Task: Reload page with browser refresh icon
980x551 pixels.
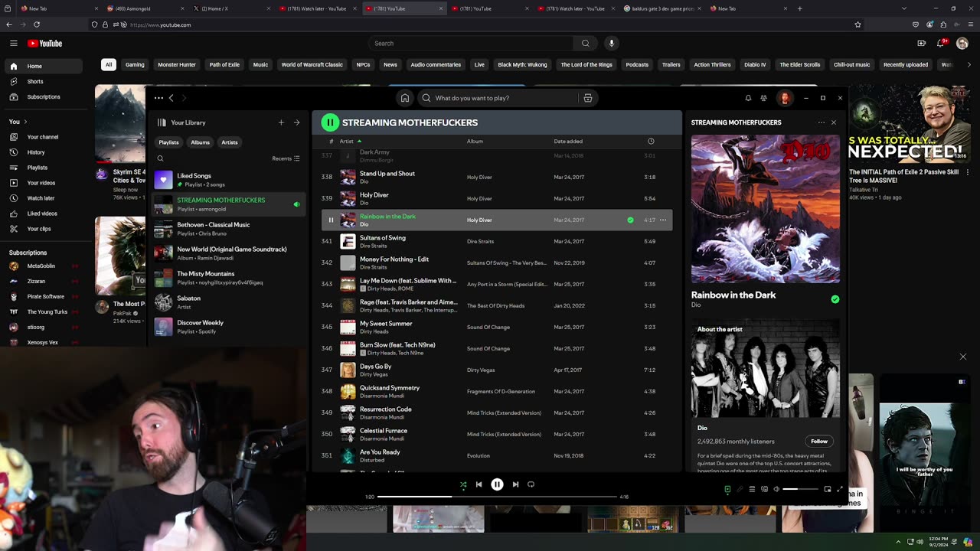Action: click(36, 24)
